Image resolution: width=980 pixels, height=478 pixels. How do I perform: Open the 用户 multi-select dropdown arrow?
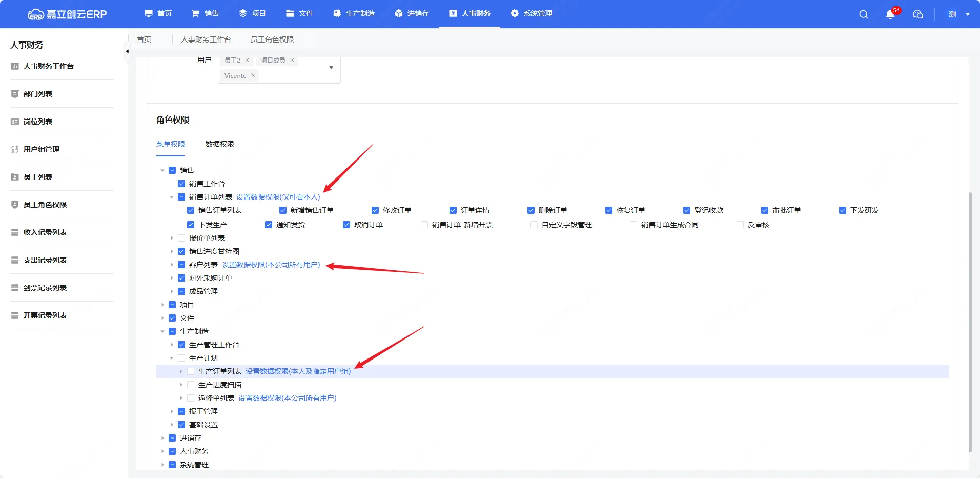click(x=331, y=68)
